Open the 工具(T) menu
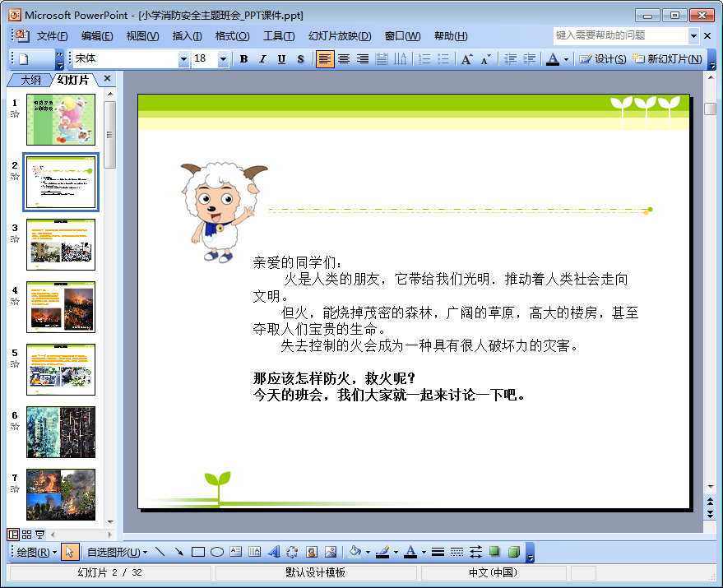This screenshot has height=588, width=723. (279, 36)
